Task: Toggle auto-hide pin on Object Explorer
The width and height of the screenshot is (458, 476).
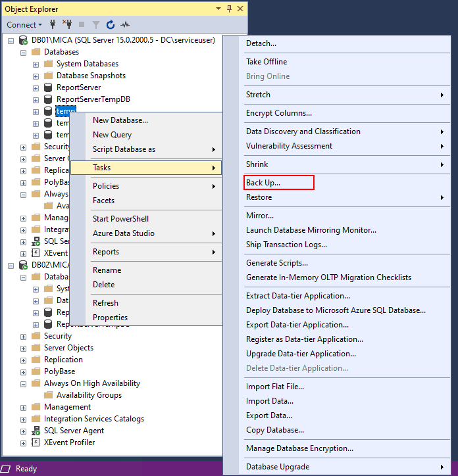Action: point(229,9)
